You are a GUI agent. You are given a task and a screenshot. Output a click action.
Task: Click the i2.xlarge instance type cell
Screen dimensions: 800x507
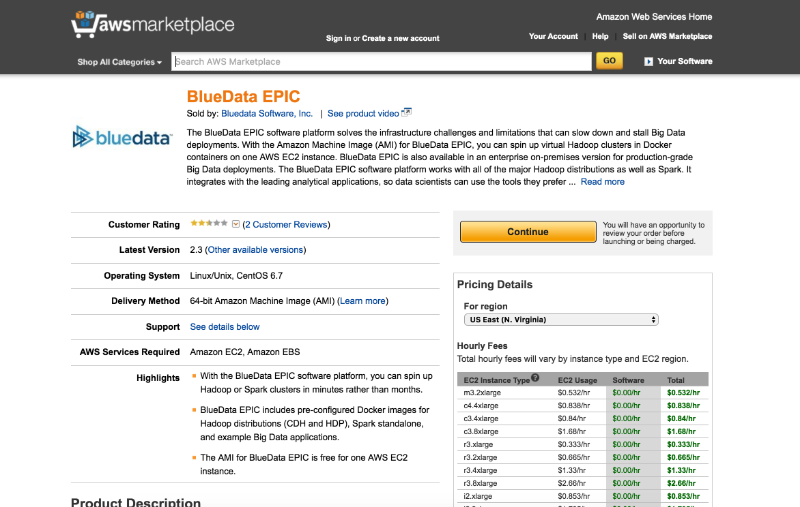[478, 496]
